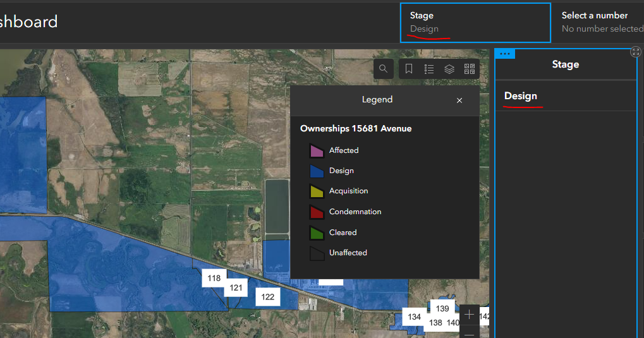Click the Ownerships 15681 Avenue legend title
644x338 pixels.
[x=356, y=128]
